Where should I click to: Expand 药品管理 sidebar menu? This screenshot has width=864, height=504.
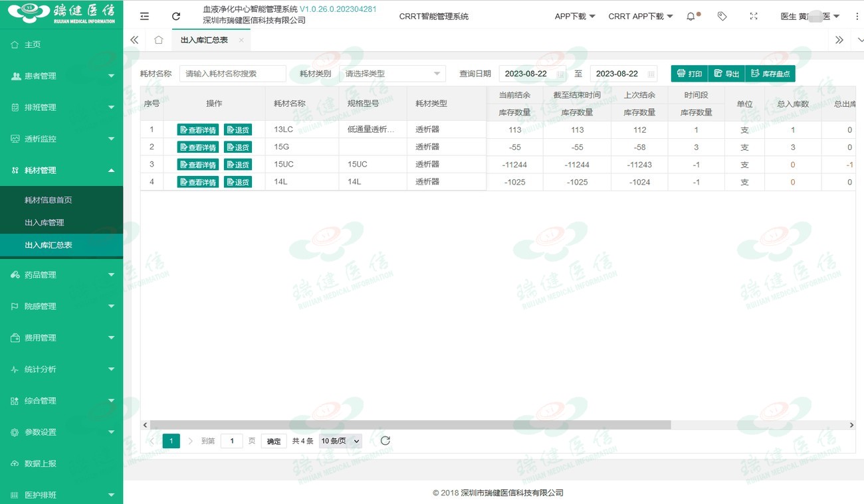click(61, 275)
